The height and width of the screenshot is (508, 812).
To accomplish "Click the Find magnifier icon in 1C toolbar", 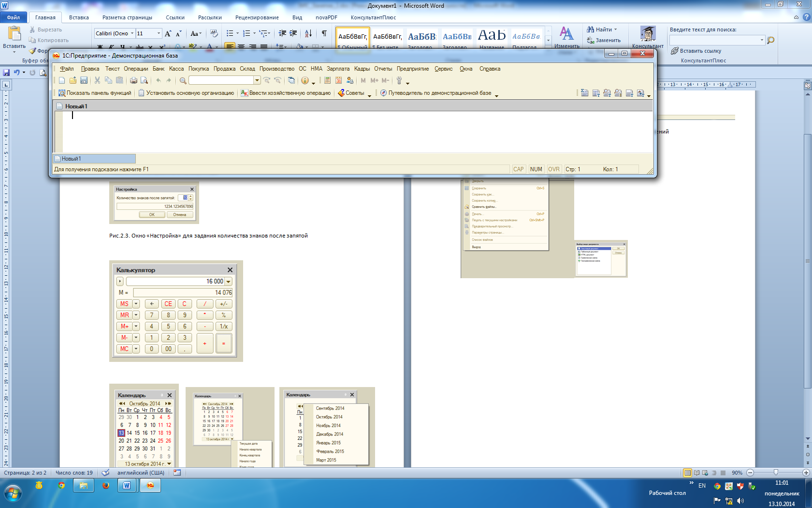I will point(183,80).
